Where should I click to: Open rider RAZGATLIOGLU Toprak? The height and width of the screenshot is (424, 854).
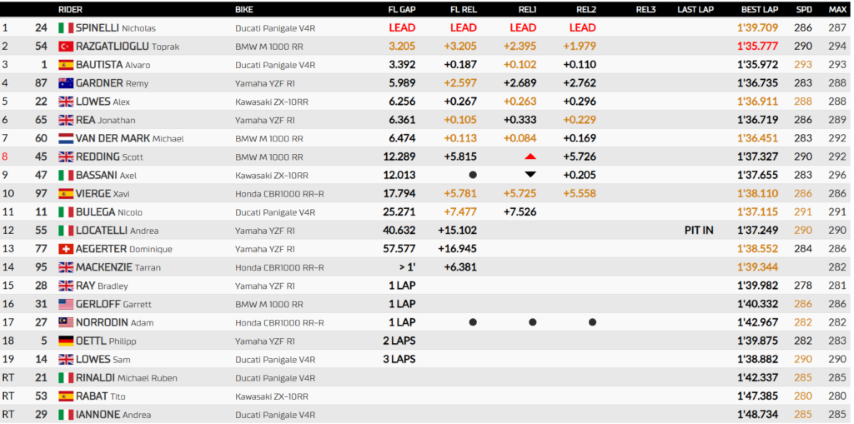click(127, 46)
